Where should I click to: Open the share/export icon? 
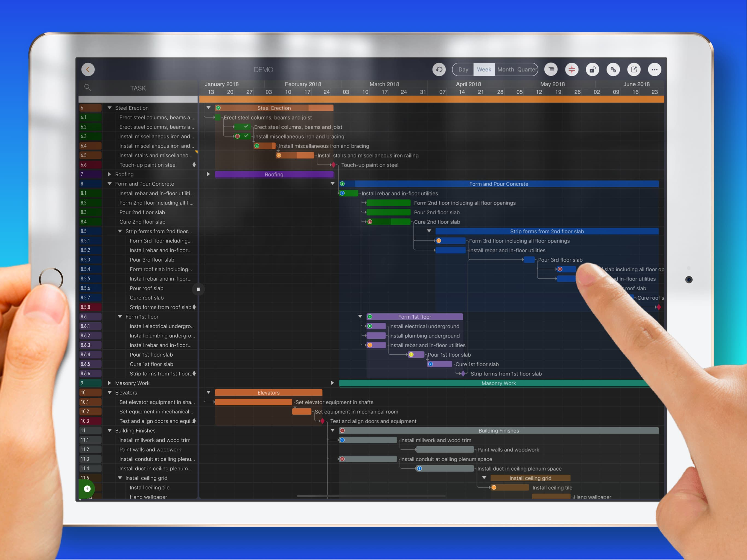point(634,69)
